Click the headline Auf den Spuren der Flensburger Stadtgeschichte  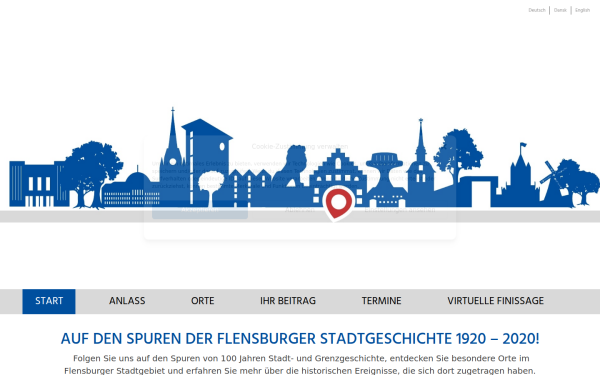pos(300,339)
